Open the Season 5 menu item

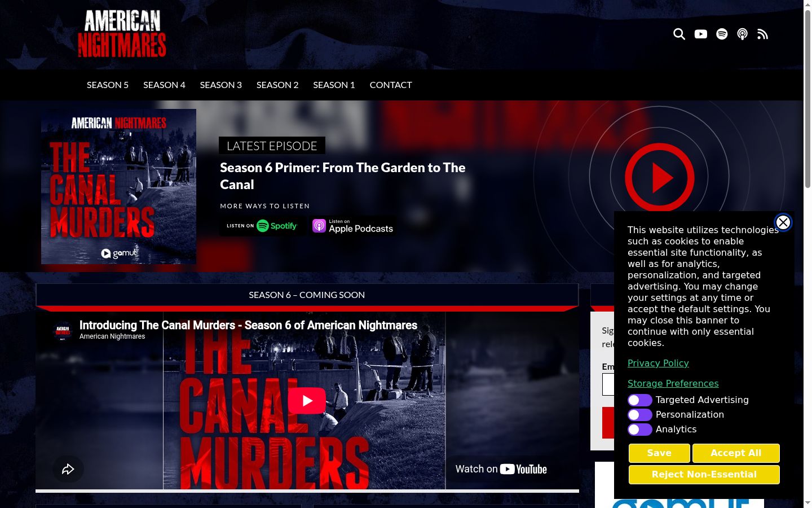point(108,85)
